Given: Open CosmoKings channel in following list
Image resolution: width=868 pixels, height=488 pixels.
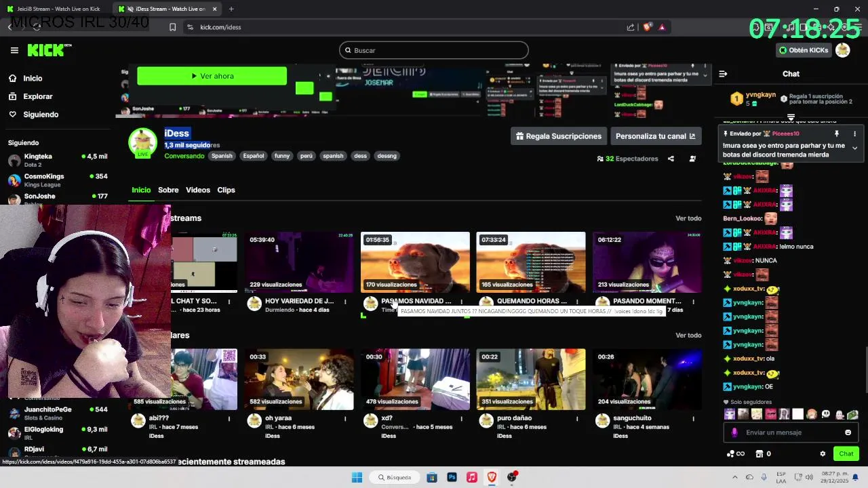Looking at the screenshot, I should 58,180.
